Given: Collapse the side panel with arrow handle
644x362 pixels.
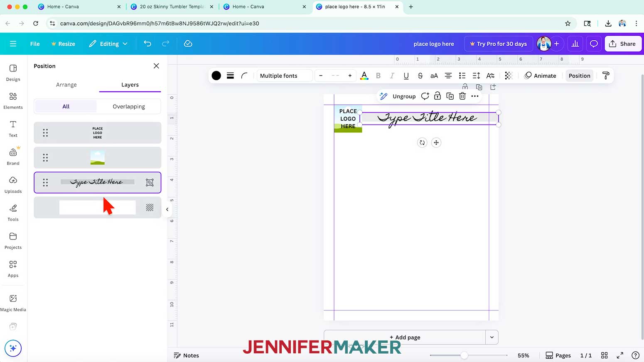Looking at the screenshot, I should pyautogui.click(x=167, y=209).
